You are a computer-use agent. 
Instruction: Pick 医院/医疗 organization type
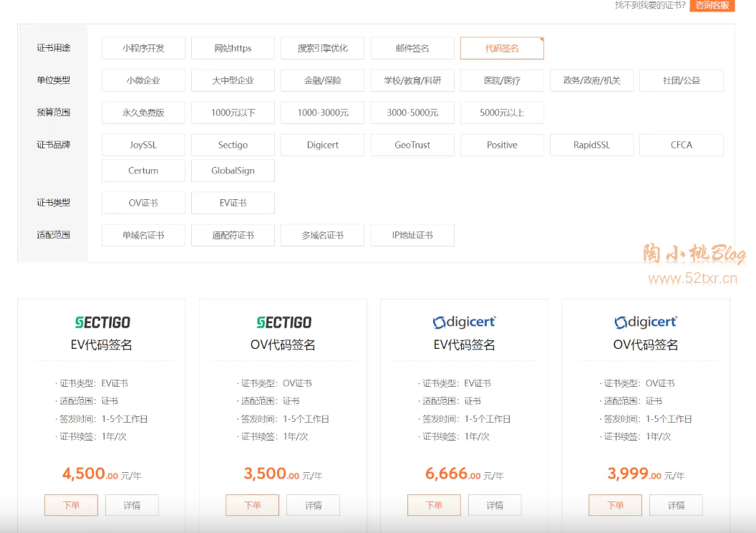pyautogui.click(x=502, y=80)
